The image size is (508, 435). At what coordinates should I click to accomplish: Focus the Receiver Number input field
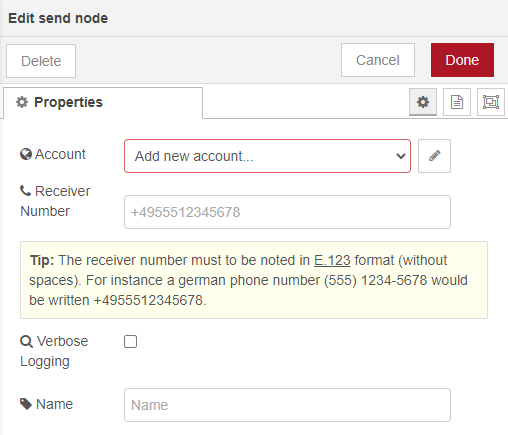tap(287, 212)
